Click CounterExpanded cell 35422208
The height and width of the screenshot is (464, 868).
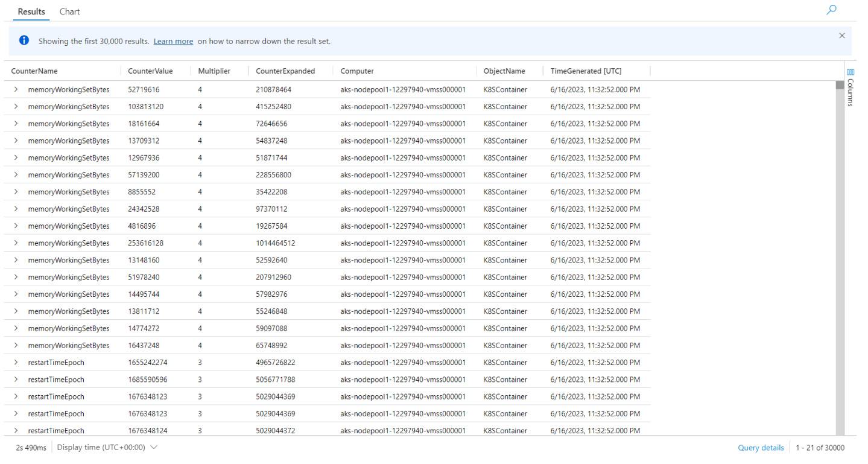point(271,192)
